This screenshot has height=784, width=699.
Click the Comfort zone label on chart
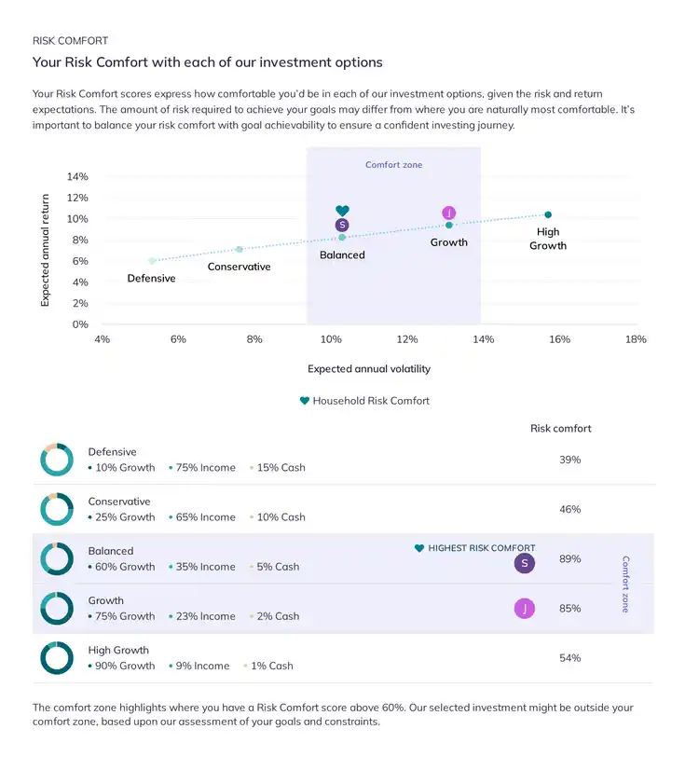click(x=393, y=165)
